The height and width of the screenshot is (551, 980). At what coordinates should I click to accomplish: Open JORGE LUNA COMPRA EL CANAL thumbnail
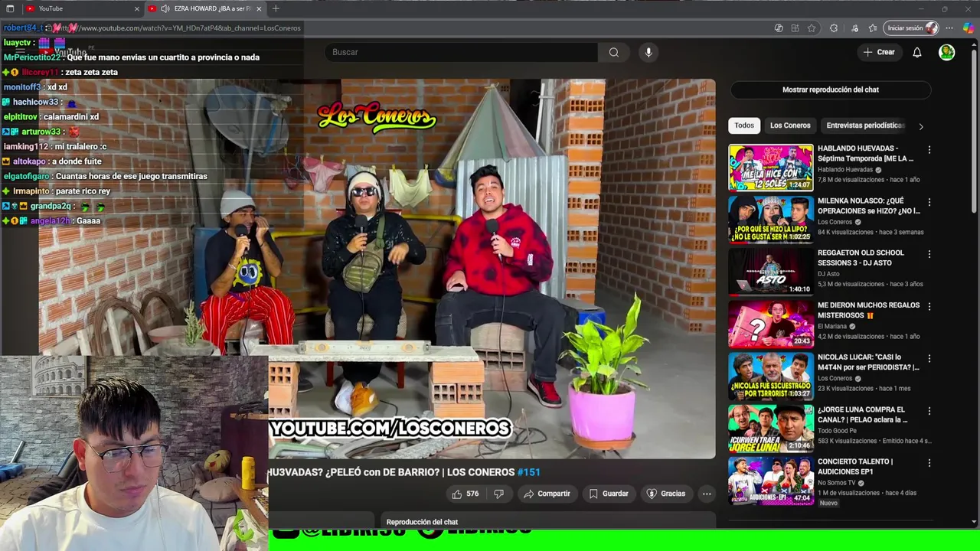(771, 428)
